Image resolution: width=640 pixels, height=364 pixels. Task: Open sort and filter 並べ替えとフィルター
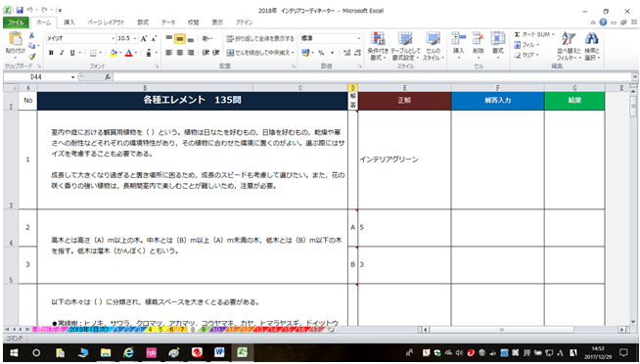(568, 47)
